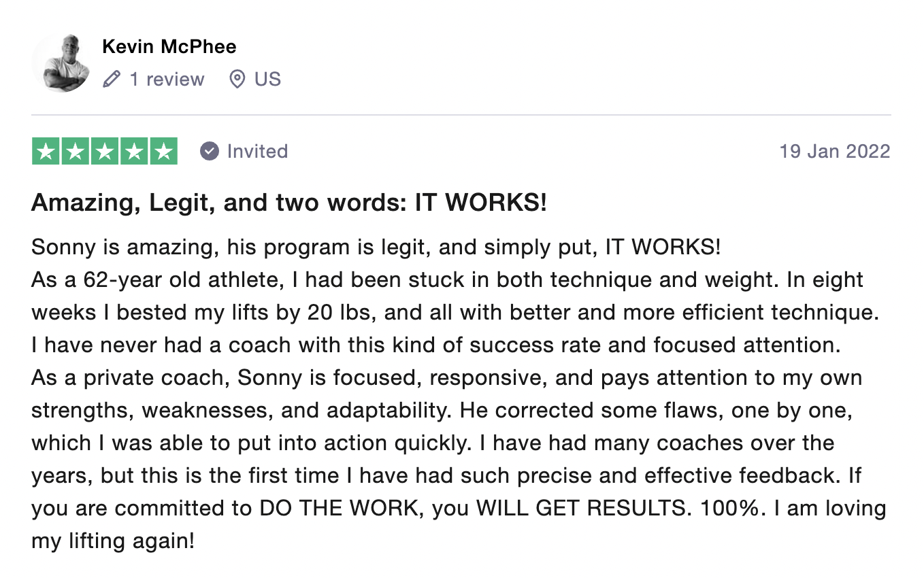Image resolution: width=924 pixels, height=578 pixels.
Task: Click the pencil review count icon
Action: tap(111, 80)
